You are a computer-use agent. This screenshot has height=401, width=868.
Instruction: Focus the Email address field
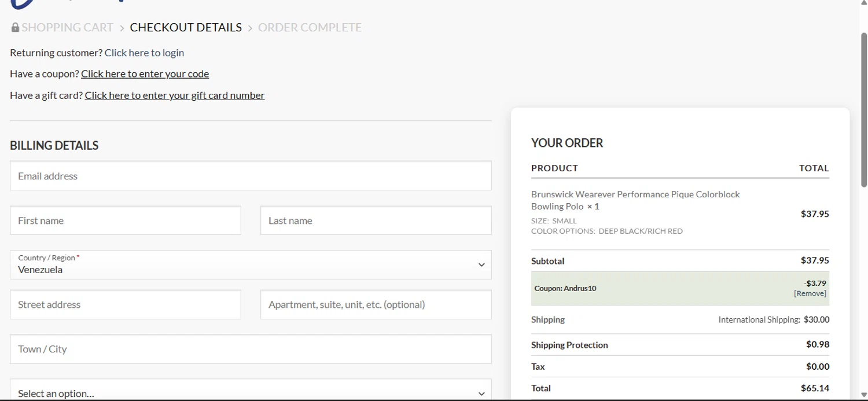pos(251,176)
